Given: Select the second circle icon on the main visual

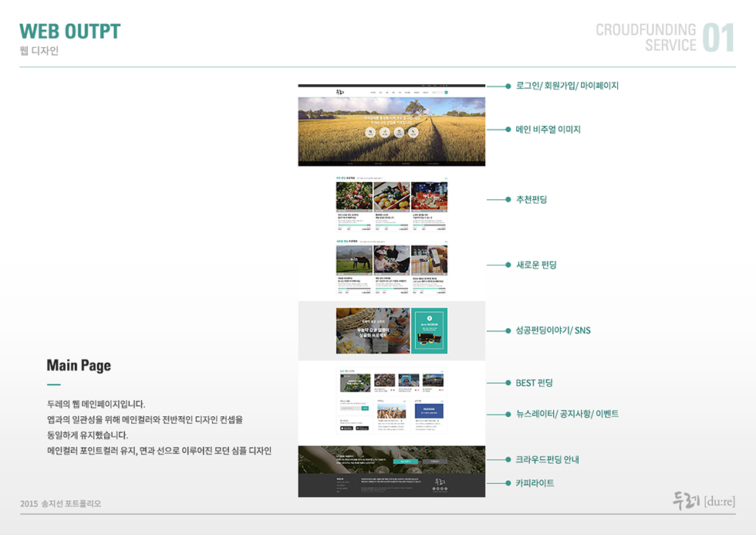Looking at the screenshot, I should pyautogui.click(x=384, y=132).
